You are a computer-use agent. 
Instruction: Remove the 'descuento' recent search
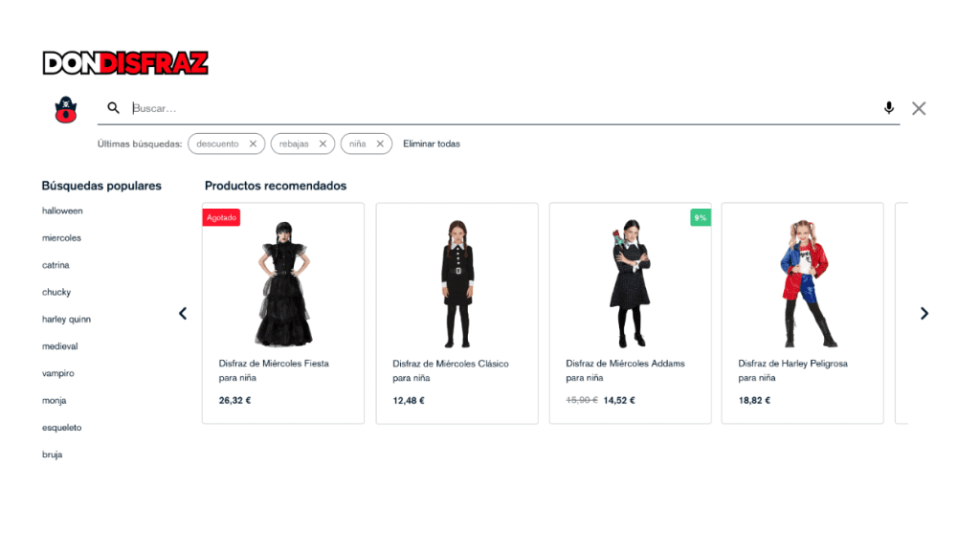[253, 144]
